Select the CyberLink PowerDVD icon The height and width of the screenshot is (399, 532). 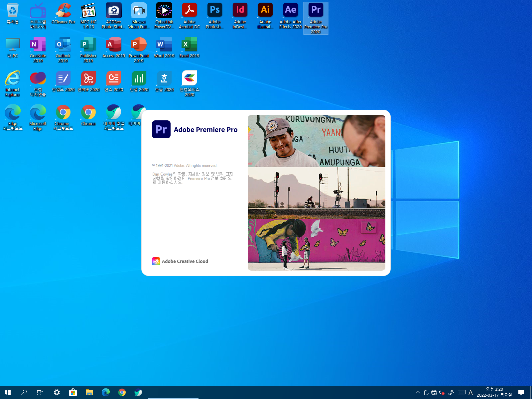tap(164, 16)
